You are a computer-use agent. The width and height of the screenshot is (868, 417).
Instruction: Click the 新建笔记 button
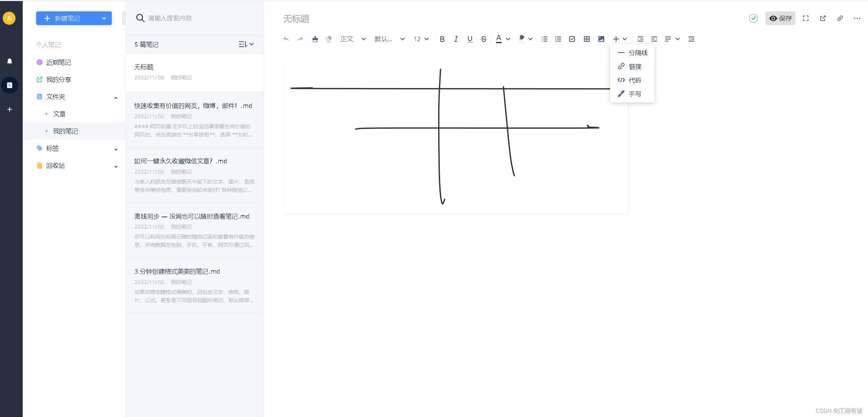[x=68, y=19]
